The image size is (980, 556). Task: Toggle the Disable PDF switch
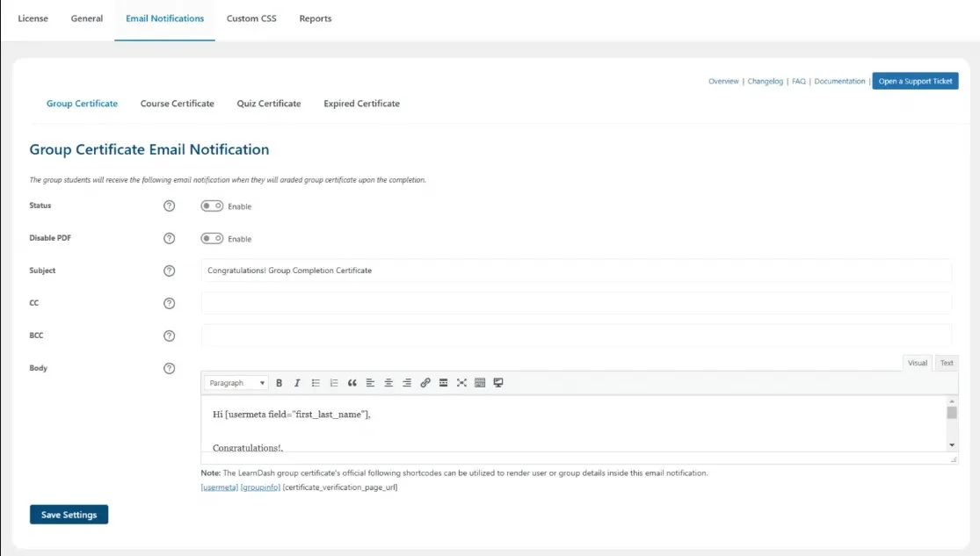(x=212, y=238)
